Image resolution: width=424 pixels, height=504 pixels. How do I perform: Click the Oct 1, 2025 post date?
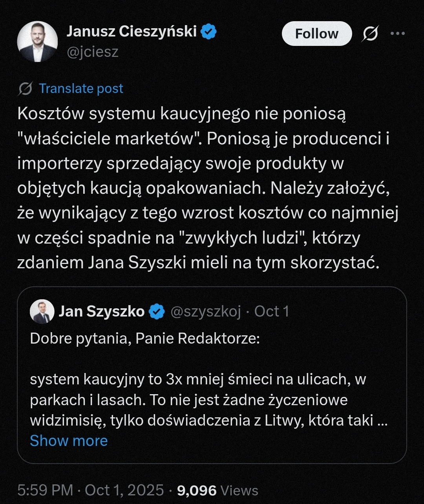[124, 490]
